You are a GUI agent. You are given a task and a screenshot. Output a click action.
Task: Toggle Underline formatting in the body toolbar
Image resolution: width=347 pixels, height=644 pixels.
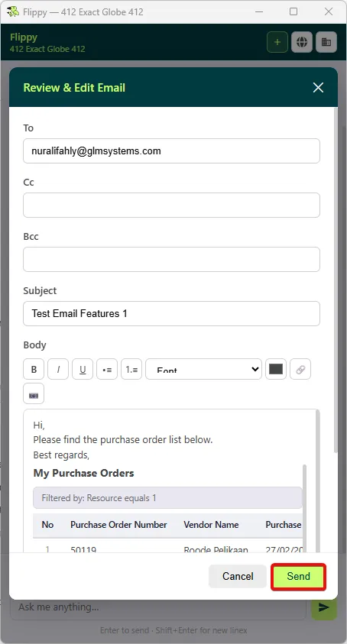point(83,369)
